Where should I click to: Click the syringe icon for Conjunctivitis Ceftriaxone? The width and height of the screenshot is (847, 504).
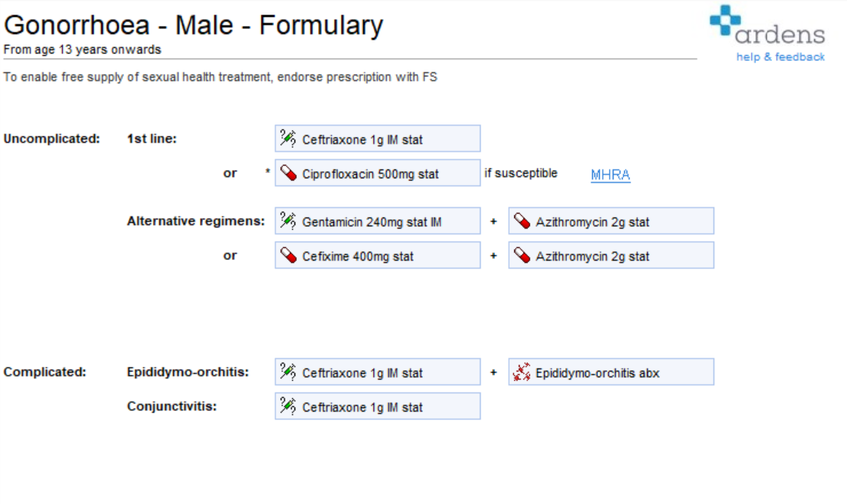tap(288, 406)
